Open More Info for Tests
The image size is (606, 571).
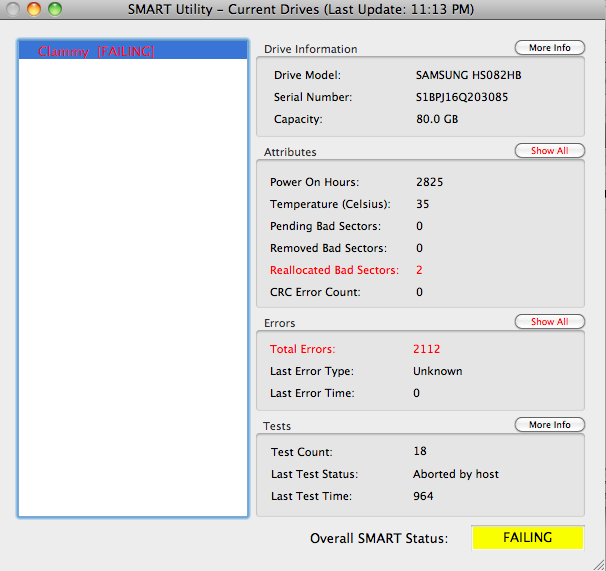coord(550,424)
